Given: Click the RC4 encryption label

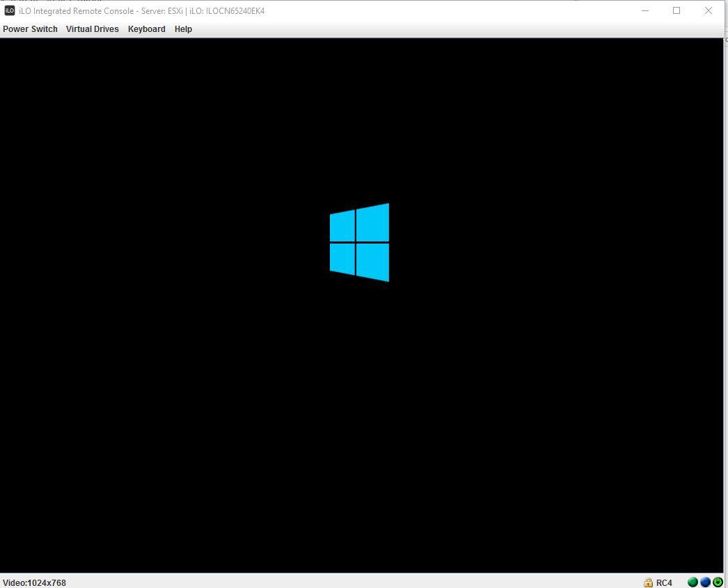Looking at the screenshot, I should pyautogui.click(x=664, y=583).
